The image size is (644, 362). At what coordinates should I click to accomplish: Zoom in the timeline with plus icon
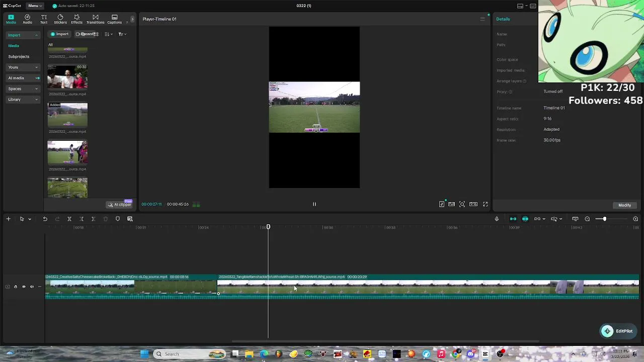[635, 219]
